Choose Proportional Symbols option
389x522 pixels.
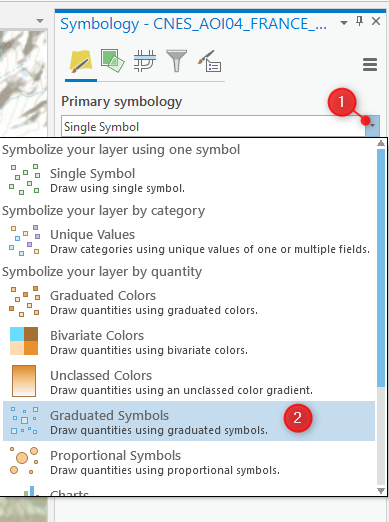[189, 462]
